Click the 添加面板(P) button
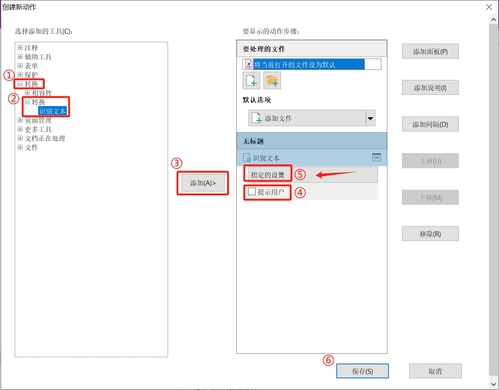Viewport: 499px width, 390px height. point(430,51)
